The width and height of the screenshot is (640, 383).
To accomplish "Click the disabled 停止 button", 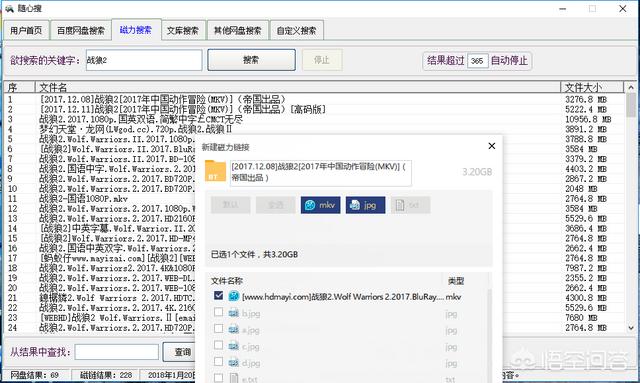I will [322, 60].
